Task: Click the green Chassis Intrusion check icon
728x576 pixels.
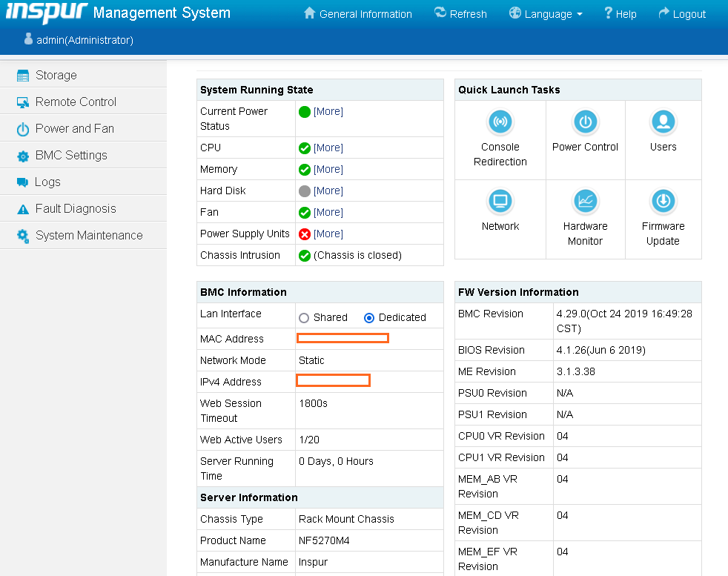Action: click(x=305, y=256)
